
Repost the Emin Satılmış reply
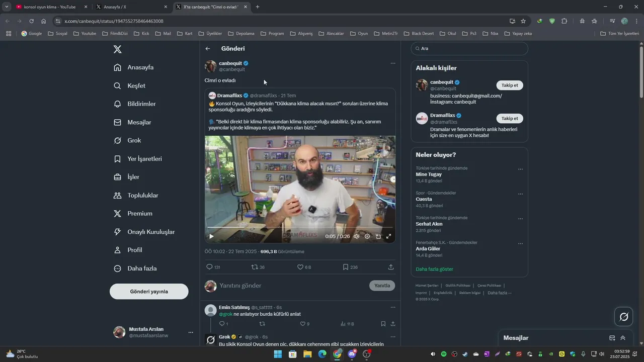click(x=262, y=324)
